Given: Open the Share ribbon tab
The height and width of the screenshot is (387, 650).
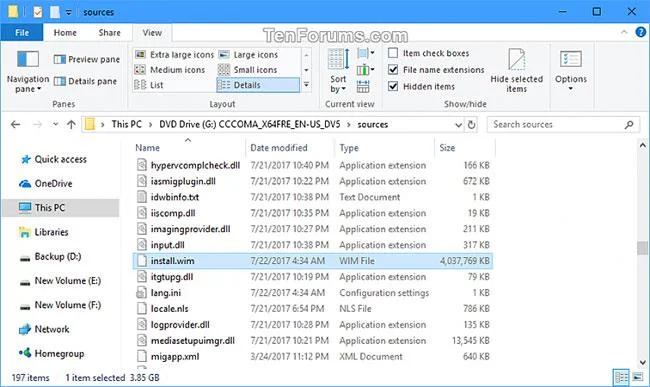Looking at the screenshot, I should (109, 33).
